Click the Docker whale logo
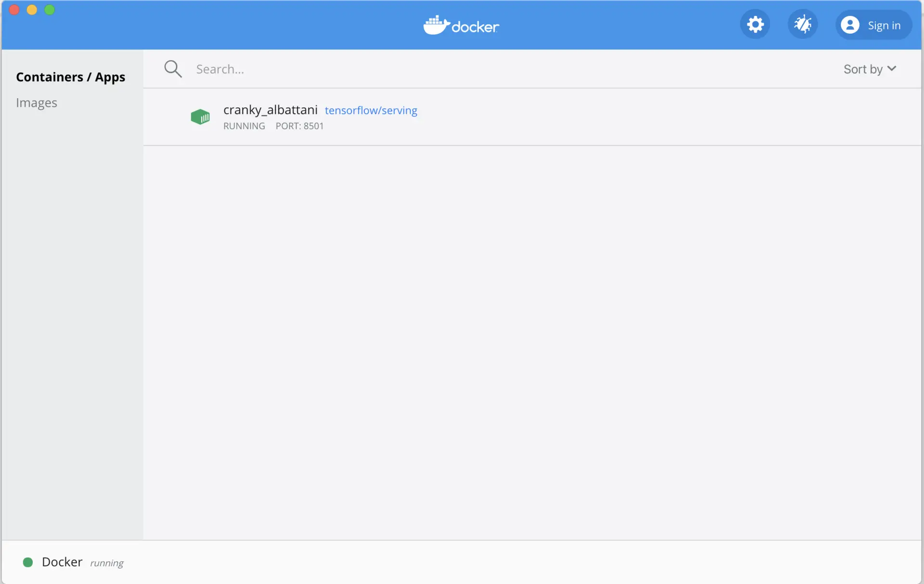 [x=436, y=25]
